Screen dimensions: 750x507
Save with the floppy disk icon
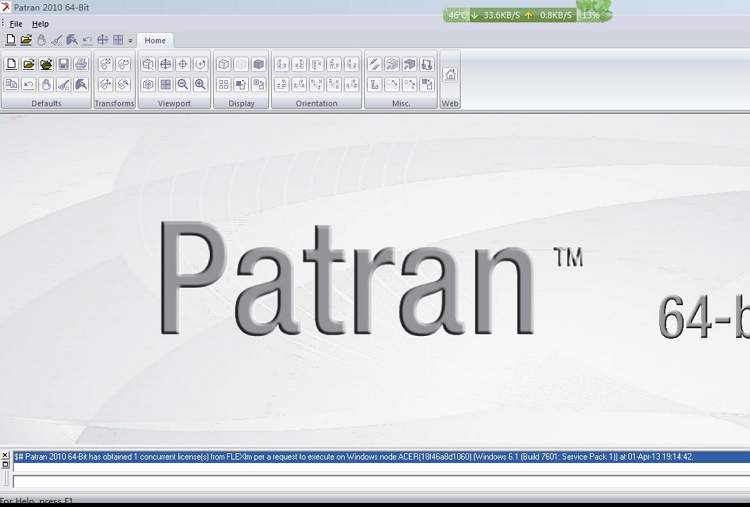[x=63, y=64]
